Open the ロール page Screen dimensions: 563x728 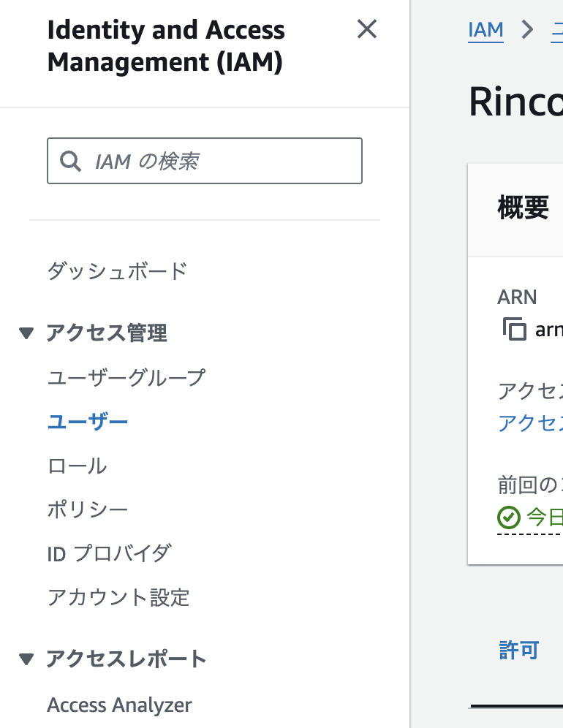click(x=77, y=466)
